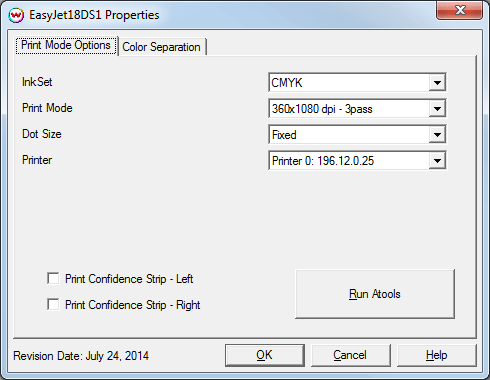The width and height of the screenshot is (490, 380).
Task: Click the Print Confidence Strip - Right label
Action: point(133,305)
